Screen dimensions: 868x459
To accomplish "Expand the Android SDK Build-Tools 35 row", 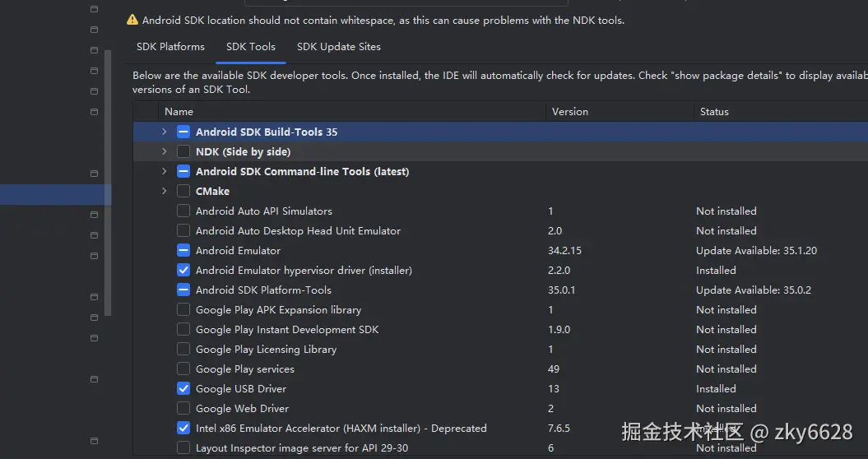I will click(165, 132).
